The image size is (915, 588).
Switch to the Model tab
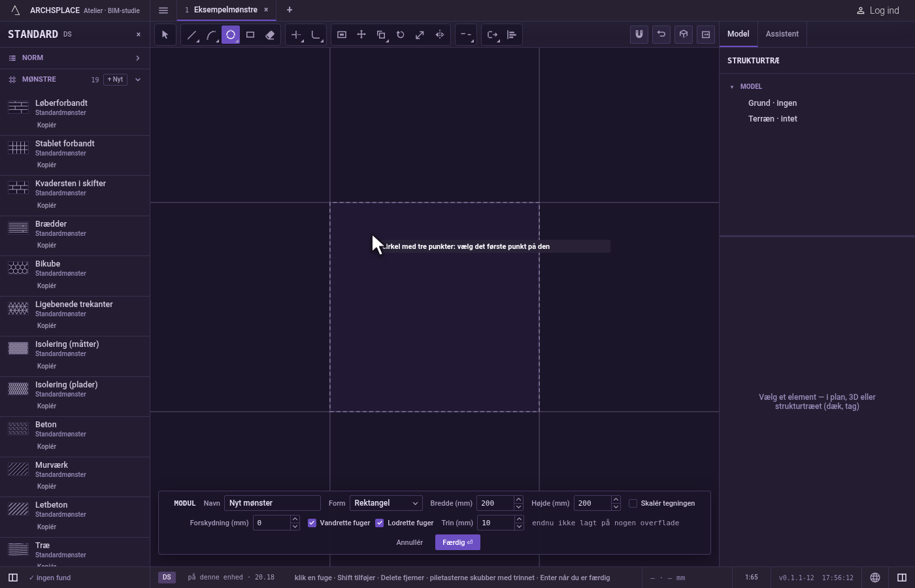[x=739, y=34]
